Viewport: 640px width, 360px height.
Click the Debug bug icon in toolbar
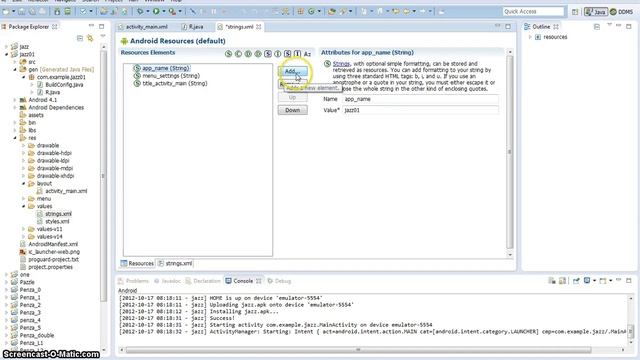140,11
